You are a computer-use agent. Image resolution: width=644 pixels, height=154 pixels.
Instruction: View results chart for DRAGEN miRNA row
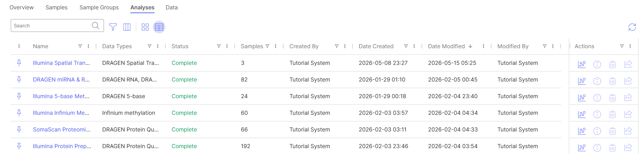click(582, 81)
